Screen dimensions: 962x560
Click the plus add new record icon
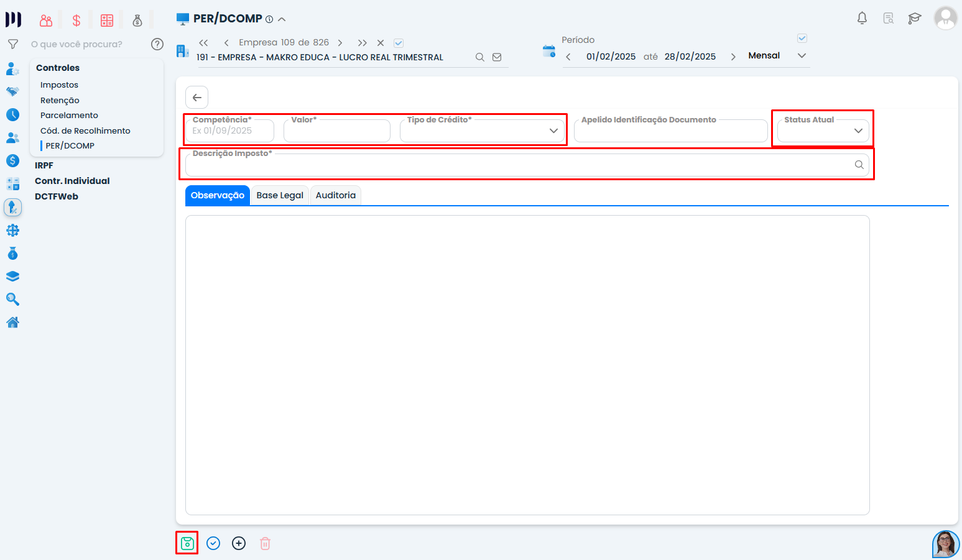[239, 543]
